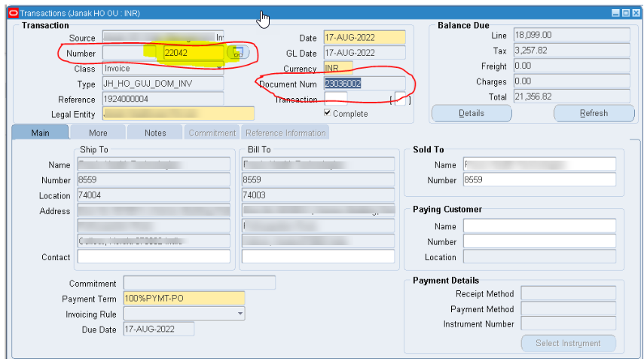Toggle the Complete checkbox
644x362 pixels.
click(328, 112)
